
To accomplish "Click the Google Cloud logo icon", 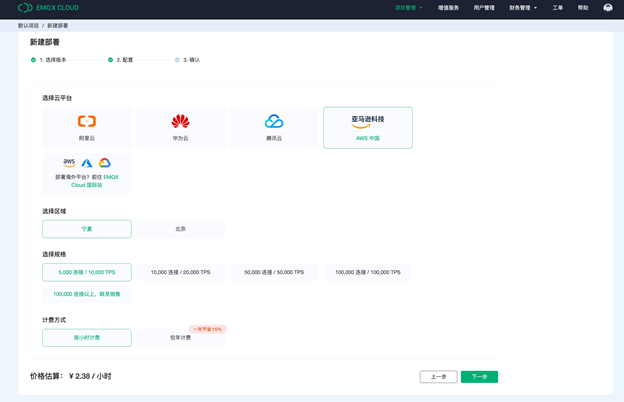I will click(x=105, y=162).
